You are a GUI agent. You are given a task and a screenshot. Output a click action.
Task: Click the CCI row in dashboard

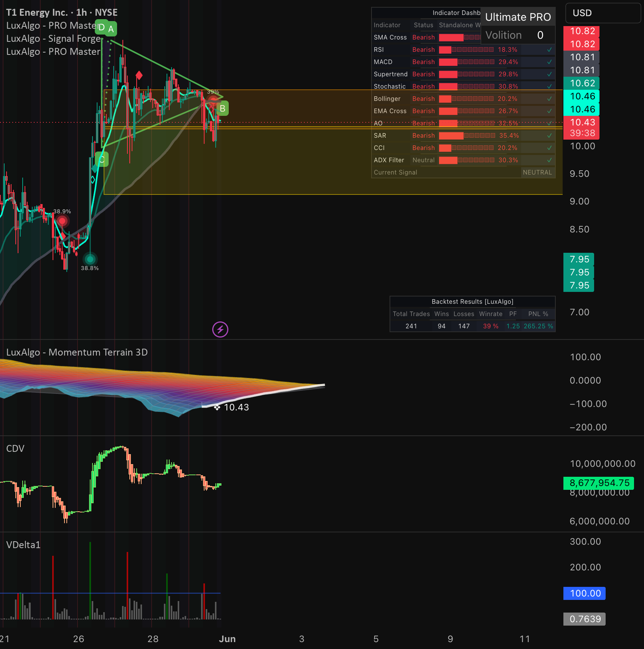(x=463, y=148)
